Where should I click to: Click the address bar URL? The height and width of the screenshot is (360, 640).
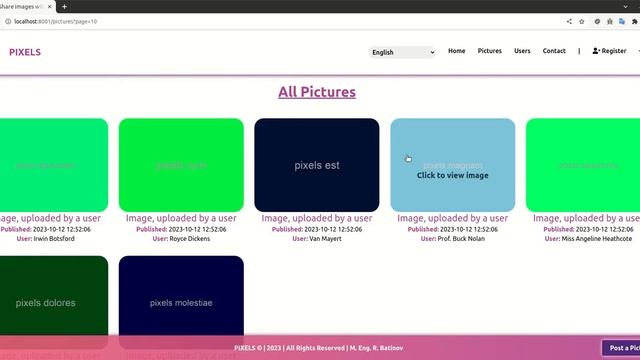click(x=56, y=22)
